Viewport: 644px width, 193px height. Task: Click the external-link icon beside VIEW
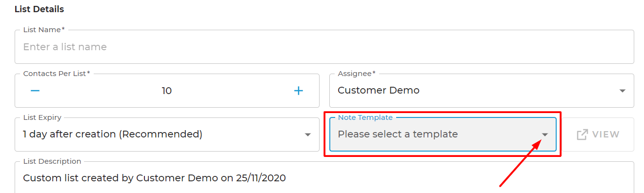582,135
